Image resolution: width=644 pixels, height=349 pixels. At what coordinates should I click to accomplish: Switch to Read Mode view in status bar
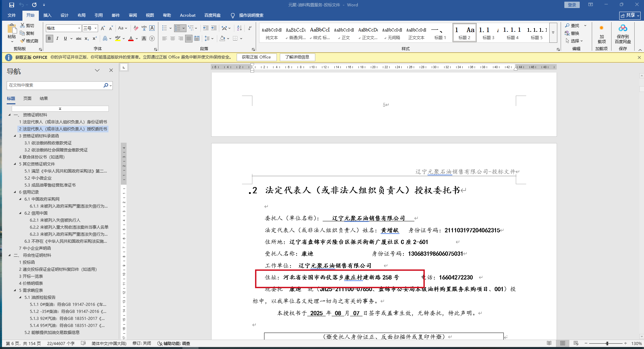pyautogui.click(x=549, y=343)
